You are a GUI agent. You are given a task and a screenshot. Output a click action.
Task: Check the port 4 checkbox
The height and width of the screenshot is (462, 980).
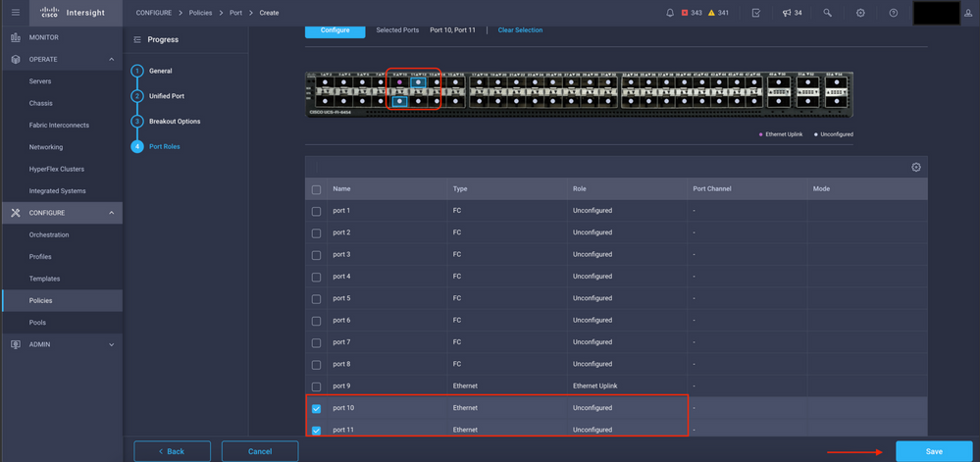coord(316,277)
